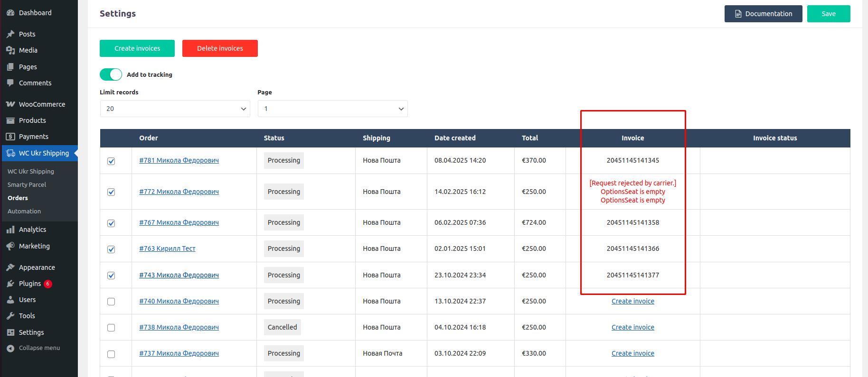Go to Smarty Parcel submenu item
868x377 pixels.
click(x=27, y=185)
